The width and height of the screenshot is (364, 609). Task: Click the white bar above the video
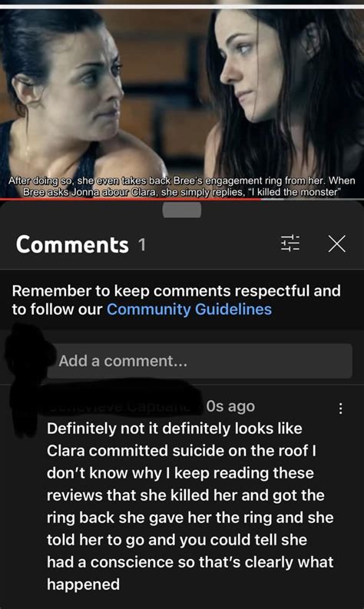point(182,7)
